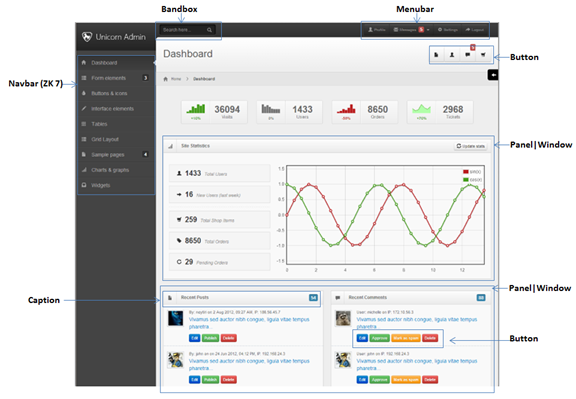Screen dimensions: 576x399
Task: Click neytiri's blue avatar thumbnail in Recent Posts
Action: 176,318
